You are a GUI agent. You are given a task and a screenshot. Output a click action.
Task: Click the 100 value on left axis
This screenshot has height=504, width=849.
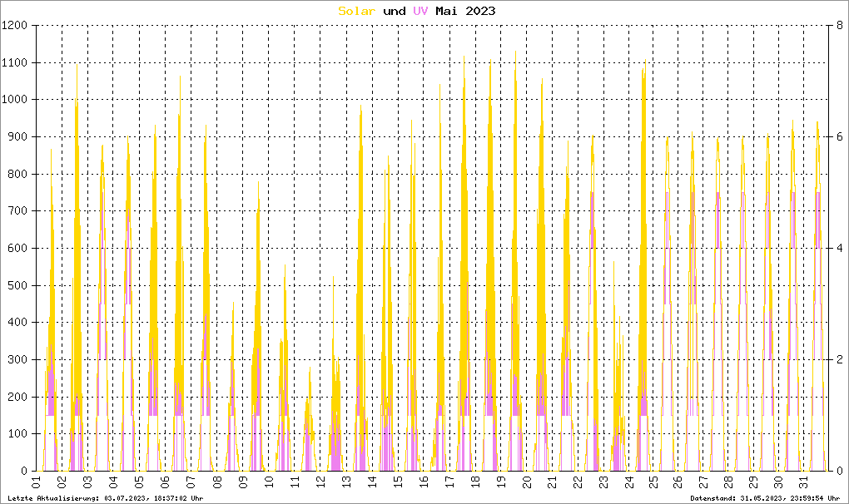click(19, 433)
